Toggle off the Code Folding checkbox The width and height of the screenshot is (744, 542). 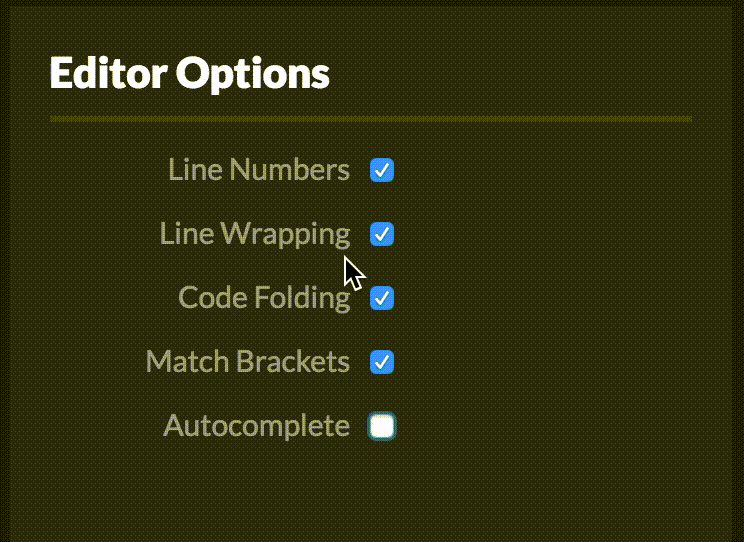pos(382,298)
